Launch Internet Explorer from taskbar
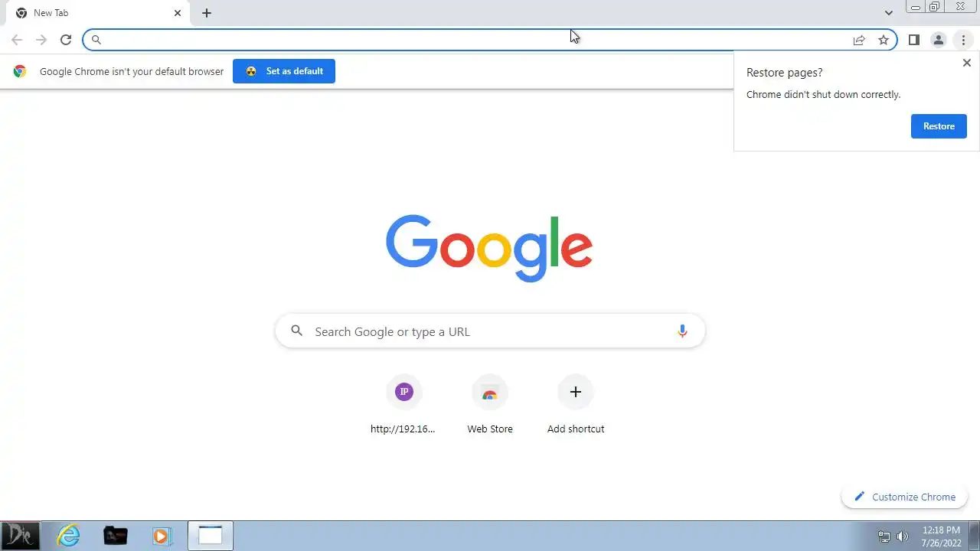 click(68, 536)
